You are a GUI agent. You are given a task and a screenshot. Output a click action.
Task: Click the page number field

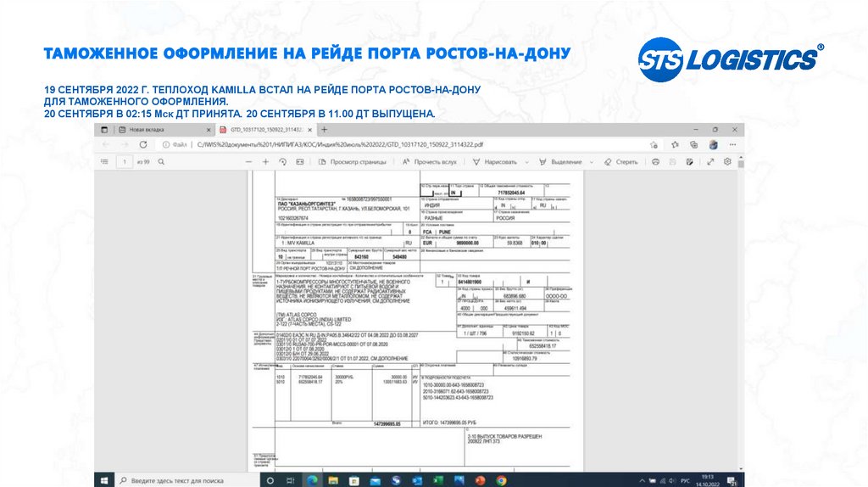125,161
